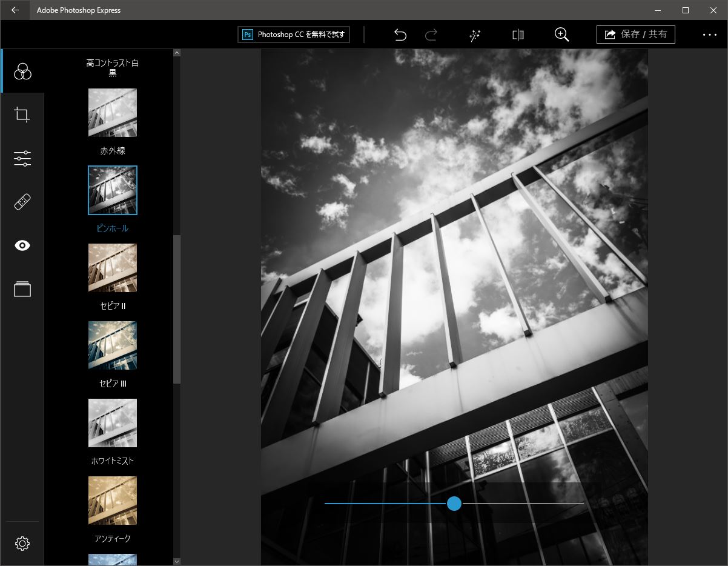Select the spot heal bandage tool

click(22, 202)
